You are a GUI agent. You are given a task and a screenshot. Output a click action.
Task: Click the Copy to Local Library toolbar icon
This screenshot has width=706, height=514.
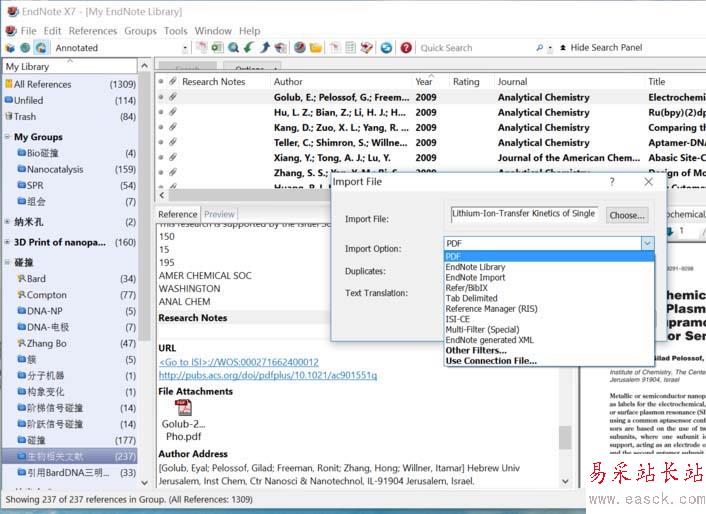(202, 47)
